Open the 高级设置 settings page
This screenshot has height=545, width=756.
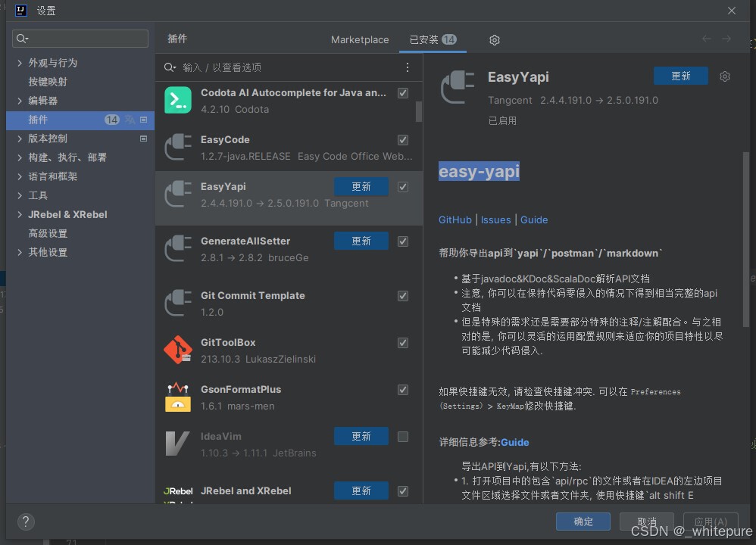click(x=48, y=234)
